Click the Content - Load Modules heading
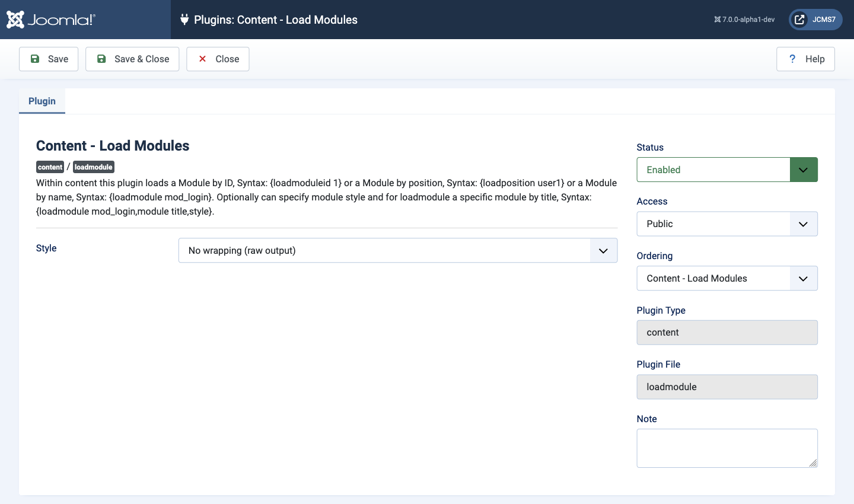This screenshot has height=504, width=854. click(113, 146)
